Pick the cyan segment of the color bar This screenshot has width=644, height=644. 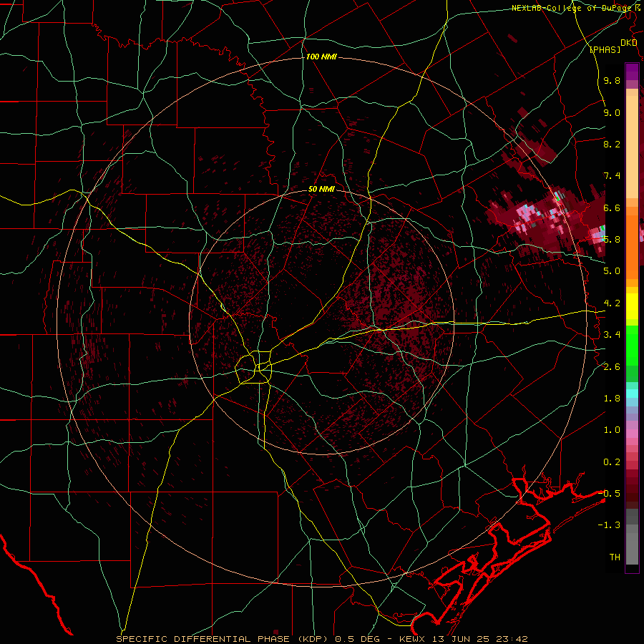click(632, 394)
